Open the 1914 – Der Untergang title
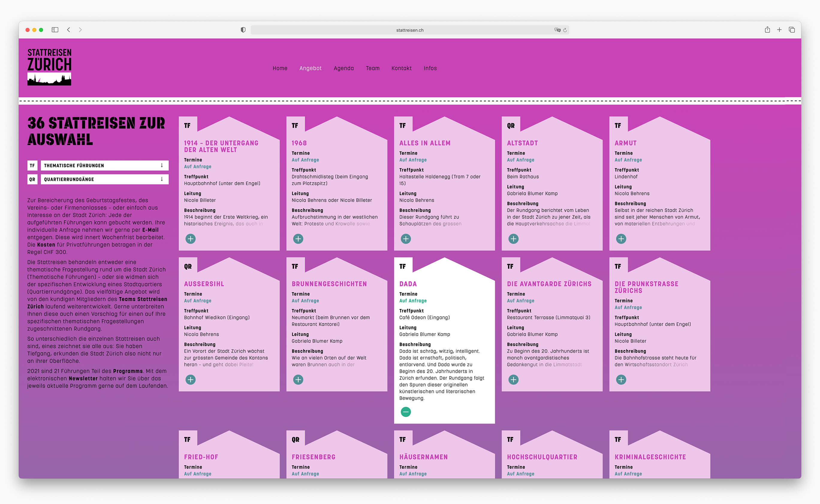This screenshot has height=504, width=820. click(x=221, y=146)
